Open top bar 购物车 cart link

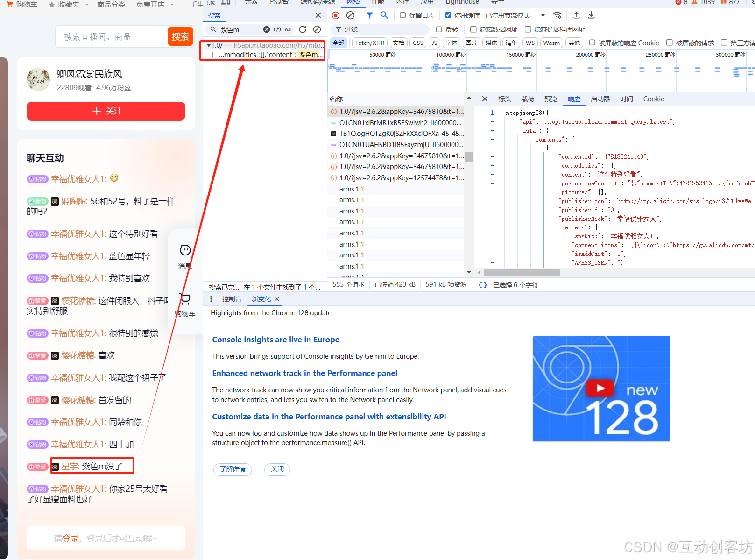22,4
